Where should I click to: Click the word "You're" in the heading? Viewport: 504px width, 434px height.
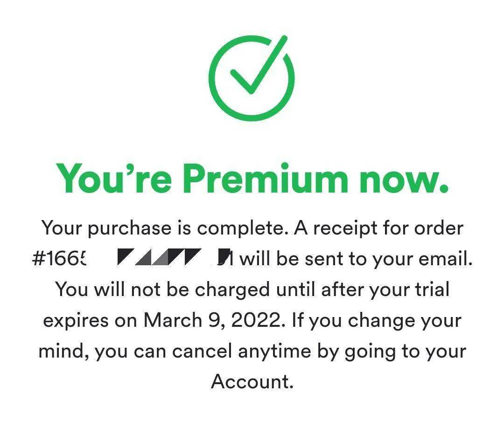point(114,178)
